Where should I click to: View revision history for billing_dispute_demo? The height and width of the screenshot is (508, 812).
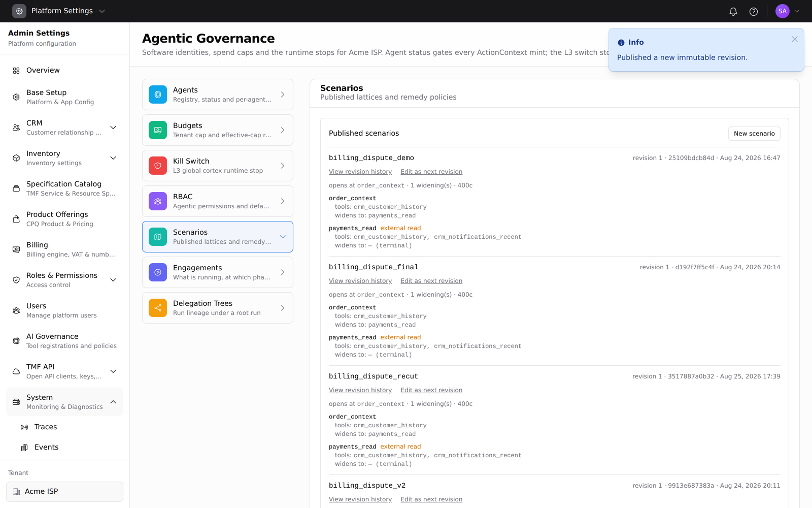(360, 172)
